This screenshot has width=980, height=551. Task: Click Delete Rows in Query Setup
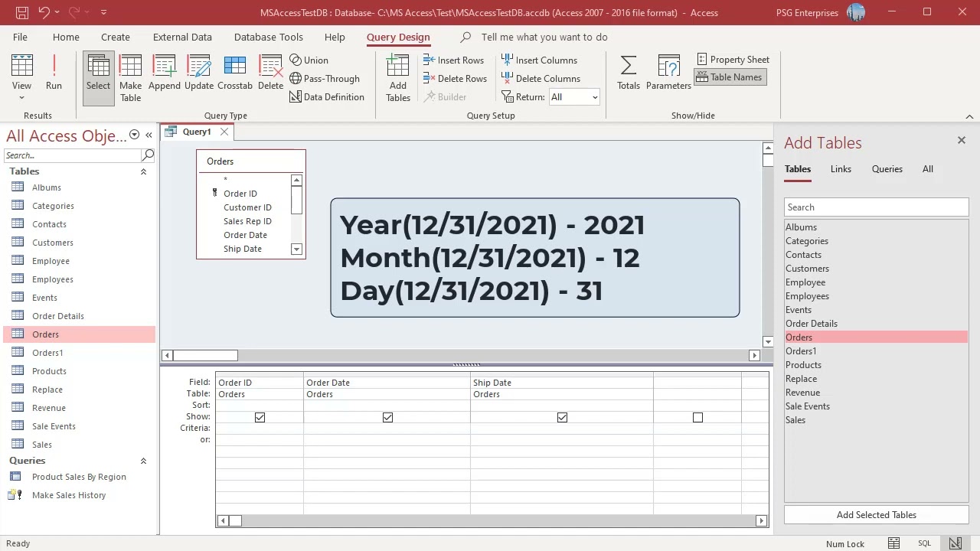pyautogui.click(x=455, y=78)
